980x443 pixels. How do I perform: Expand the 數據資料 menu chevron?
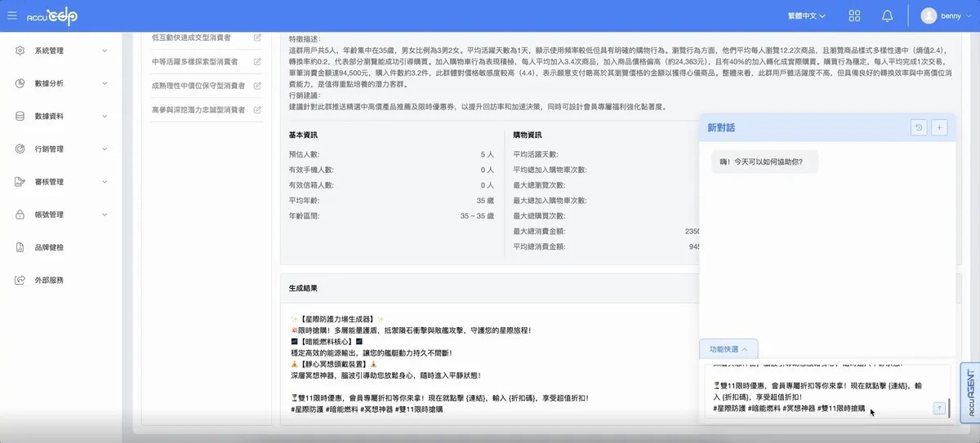click(x=105, y=116)
